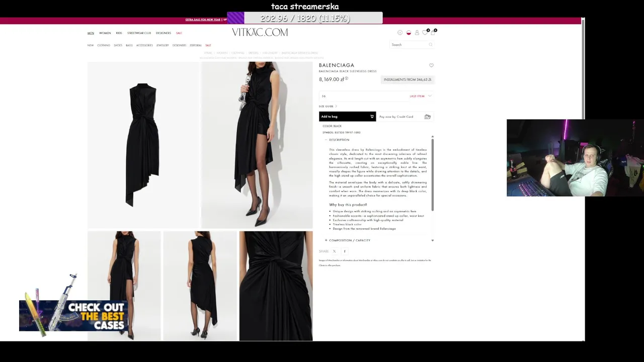Click the Add to bag button
Screen dimensions: 644x362
coord(347,117)
